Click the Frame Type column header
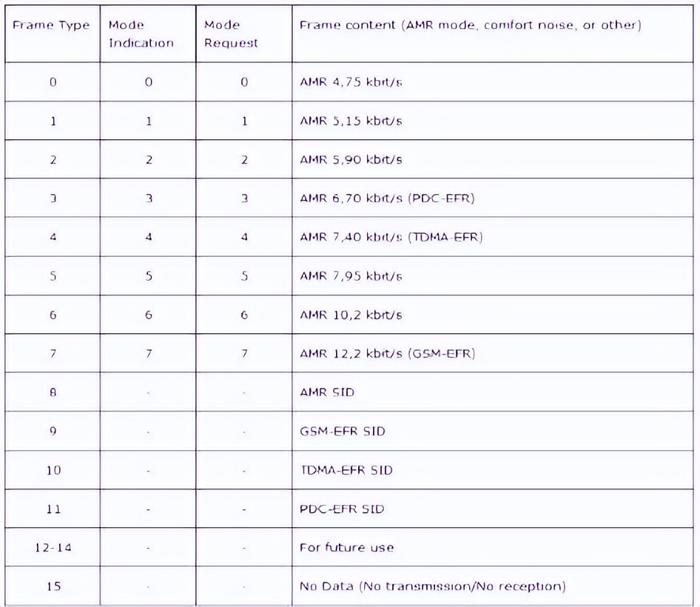This screenshot has width=700, height=607. coord(51,25)
